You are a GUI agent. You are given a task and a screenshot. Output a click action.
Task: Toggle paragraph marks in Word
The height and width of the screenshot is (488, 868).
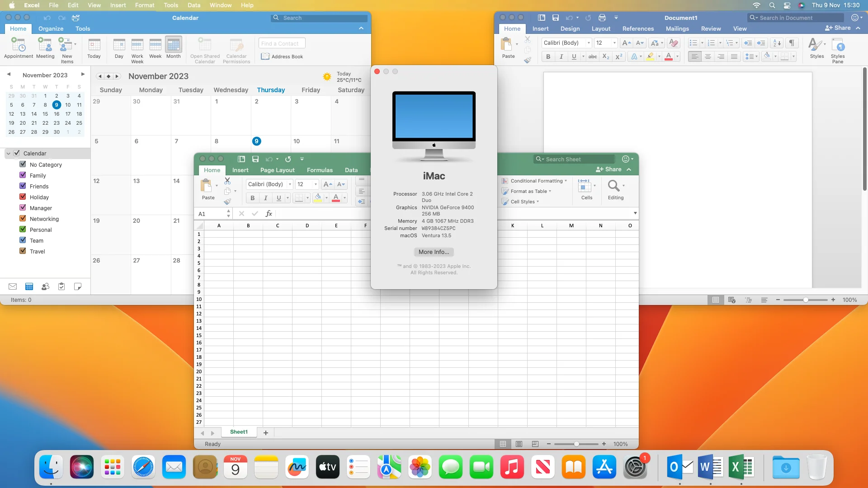792,43
